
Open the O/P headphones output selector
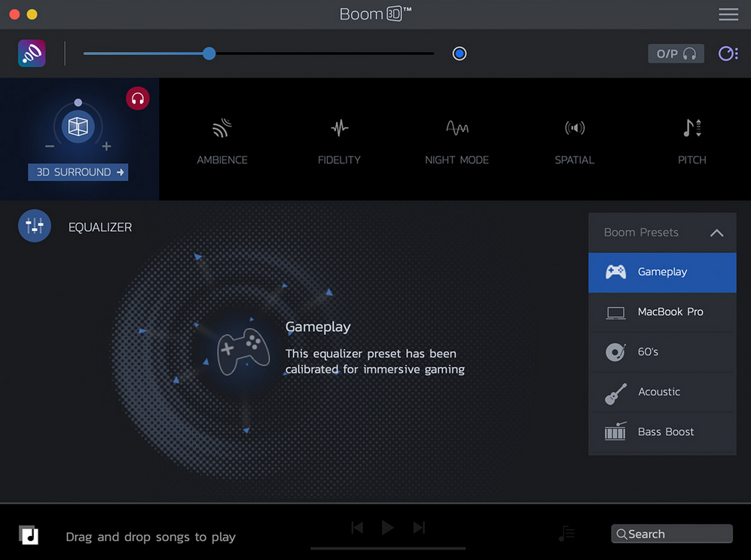pos(676,53)
